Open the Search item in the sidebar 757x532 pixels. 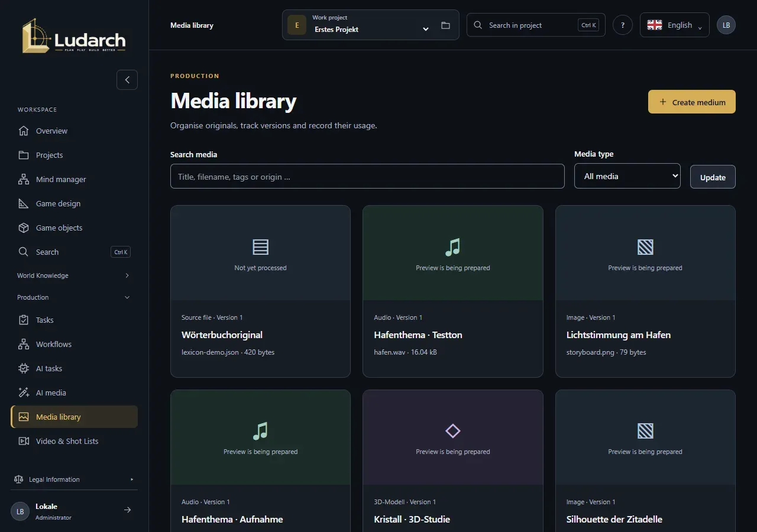click(74, 252)
